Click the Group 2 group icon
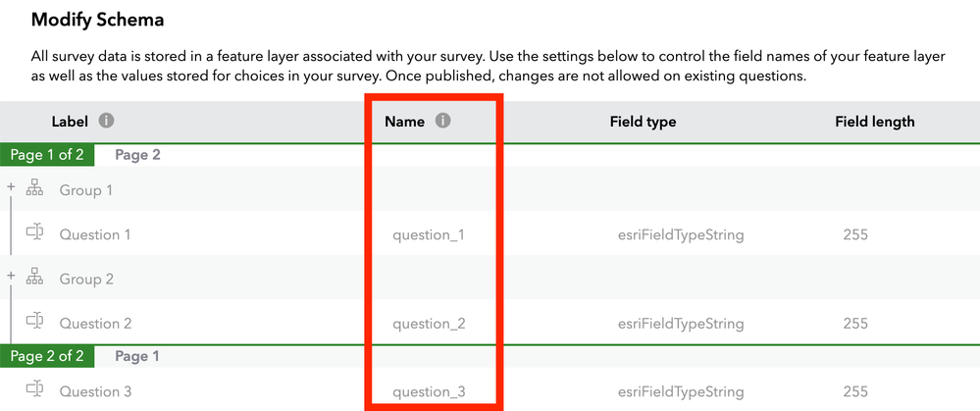The image size is (980, 411). (35, 279)
